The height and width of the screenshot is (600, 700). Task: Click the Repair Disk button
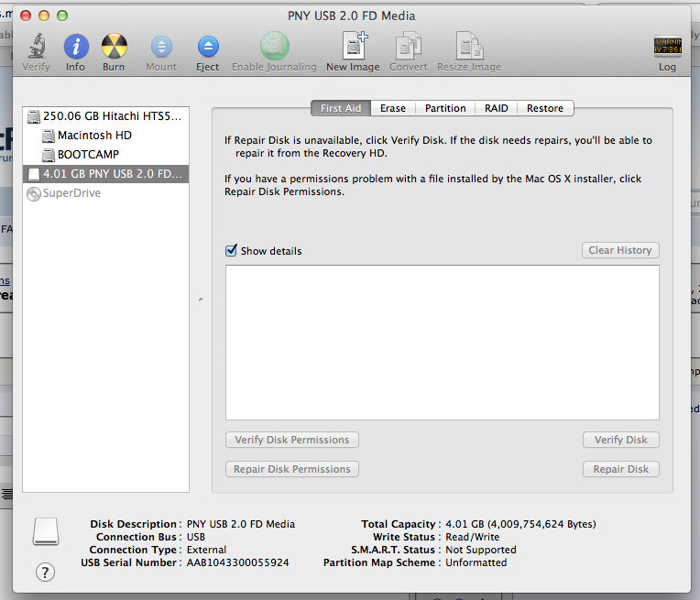coord(621,469)
